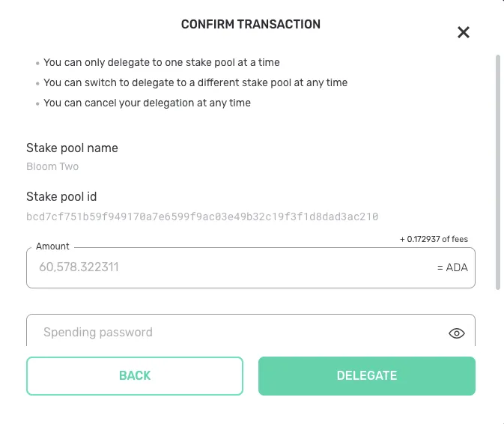Toggle spending password visibility with eye icon
Viewport: 504px width, 424px height.
coord(456,333)
